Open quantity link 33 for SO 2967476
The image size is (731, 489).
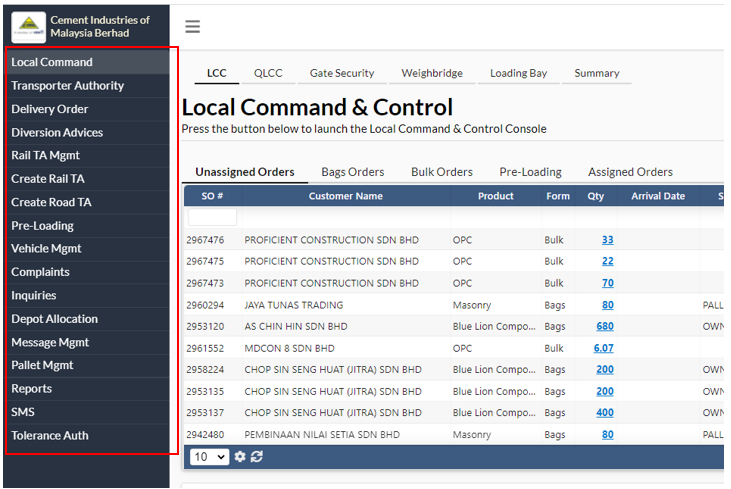(x=607, y=240)
